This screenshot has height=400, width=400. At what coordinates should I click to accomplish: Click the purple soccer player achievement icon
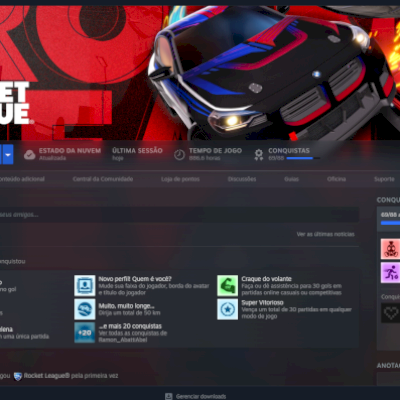pos(390,273)
